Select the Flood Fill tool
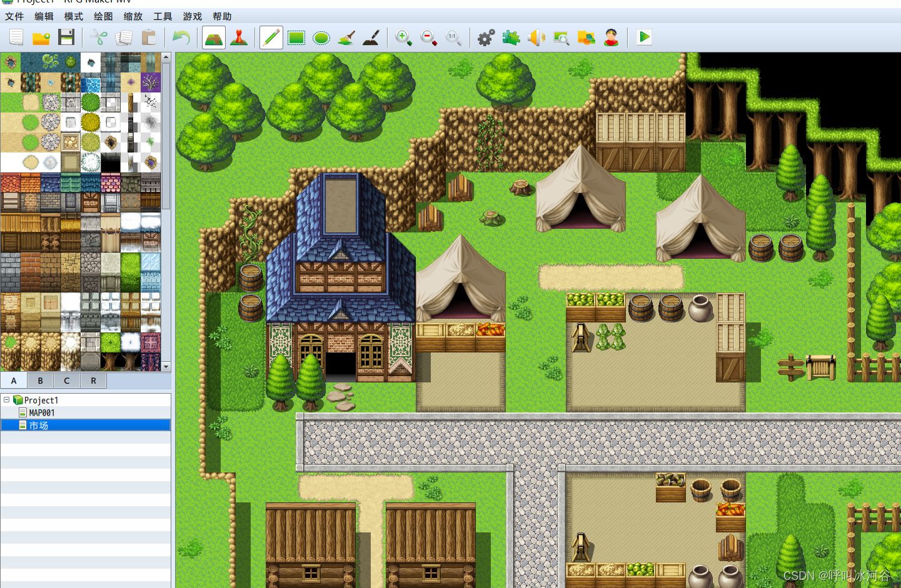901x588 pixels. pos(346,37)
